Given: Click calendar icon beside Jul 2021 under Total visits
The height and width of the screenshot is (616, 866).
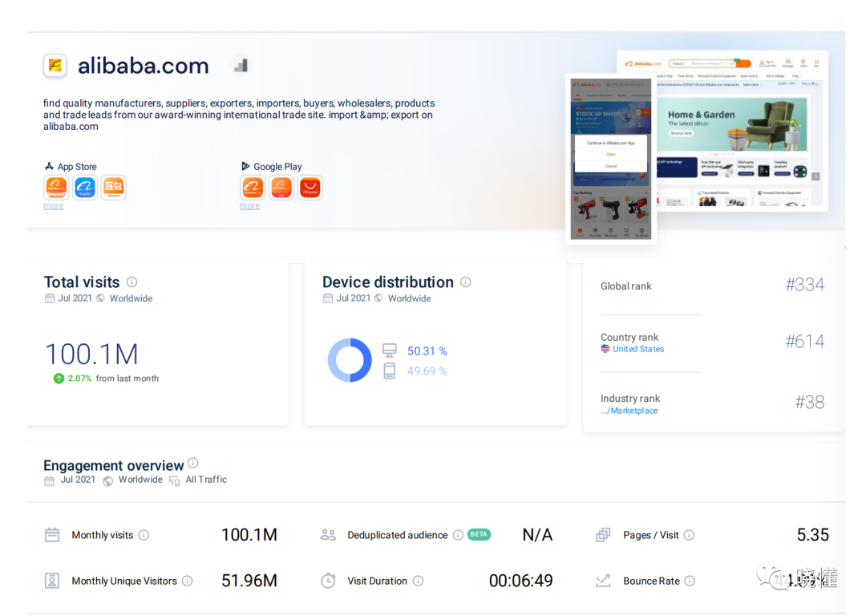Looking at the screenshot, I should [x=50, y=298].
